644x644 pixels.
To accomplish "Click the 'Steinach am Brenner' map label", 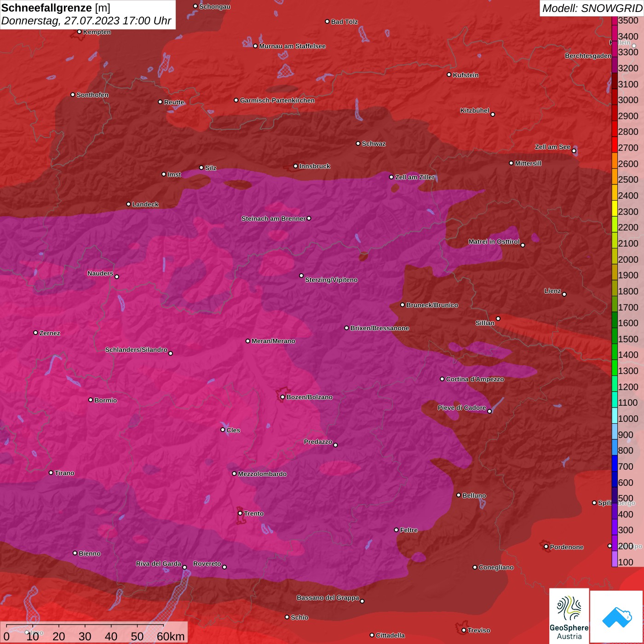I will tap(273, 218).
